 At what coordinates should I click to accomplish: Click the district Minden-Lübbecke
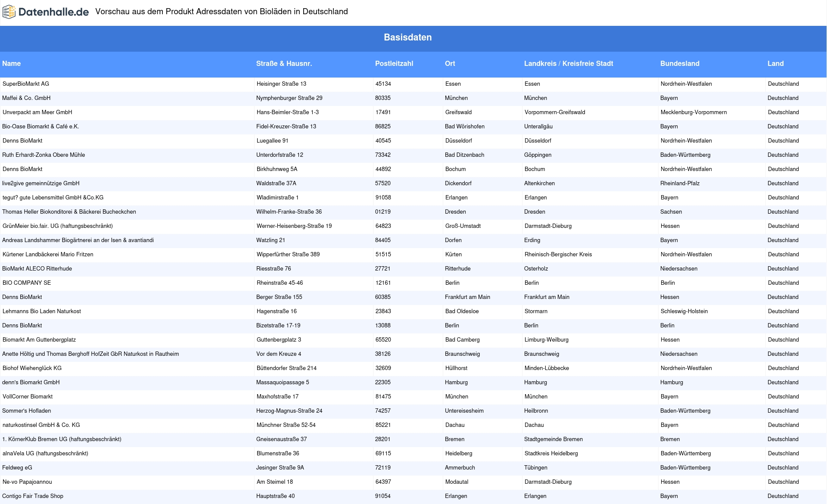coord(547,368)
